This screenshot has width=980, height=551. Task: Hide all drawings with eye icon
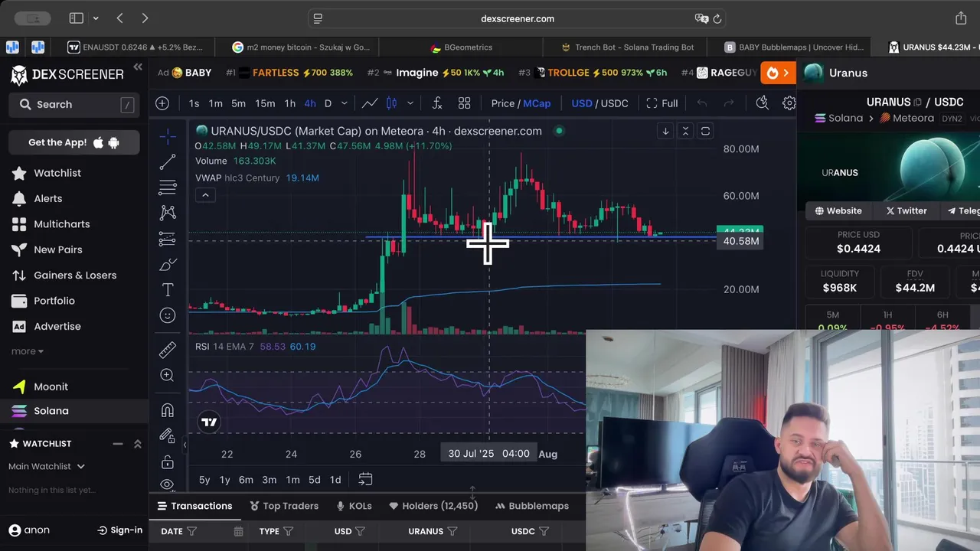pyautogui.click(x=167, y=484)
